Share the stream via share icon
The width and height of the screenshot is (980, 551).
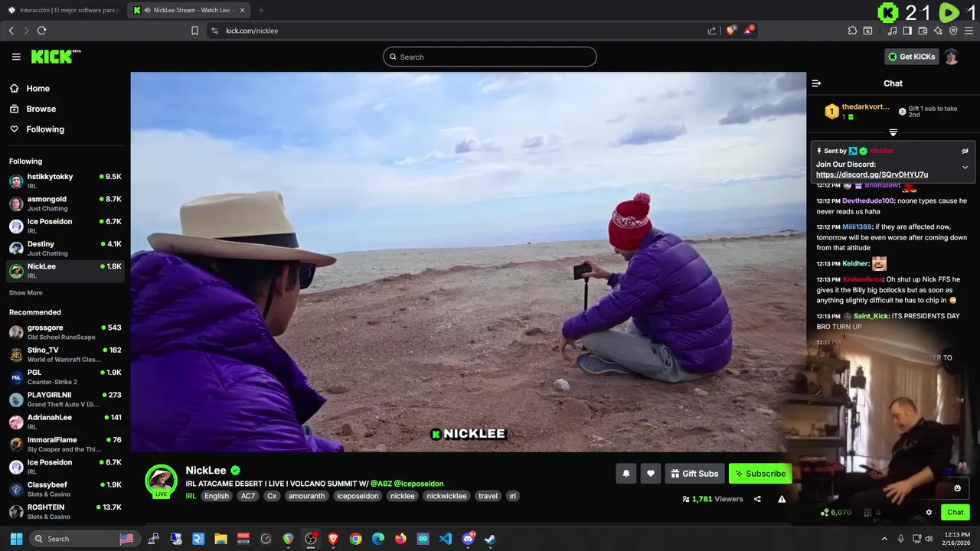(x=757, y=499)
